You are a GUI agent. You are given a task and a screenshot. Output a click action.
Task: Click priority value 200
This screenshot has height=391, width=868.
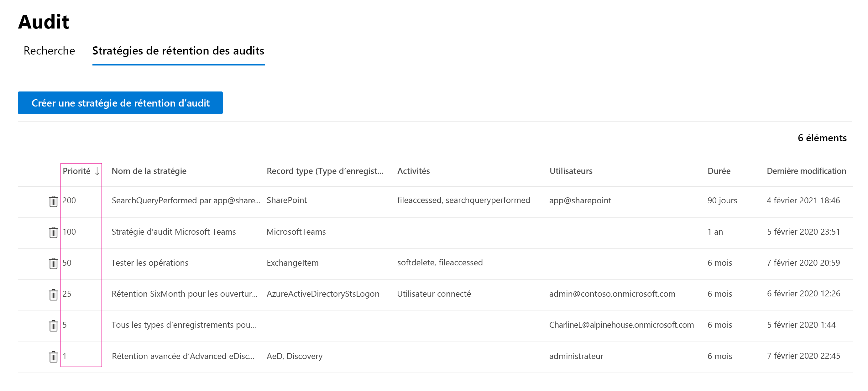click(x=69, y=201)
